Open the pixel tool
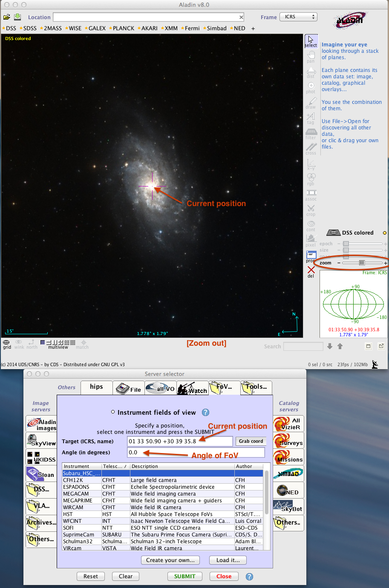Screen dimensions: 389x588 tap(311, 241)
